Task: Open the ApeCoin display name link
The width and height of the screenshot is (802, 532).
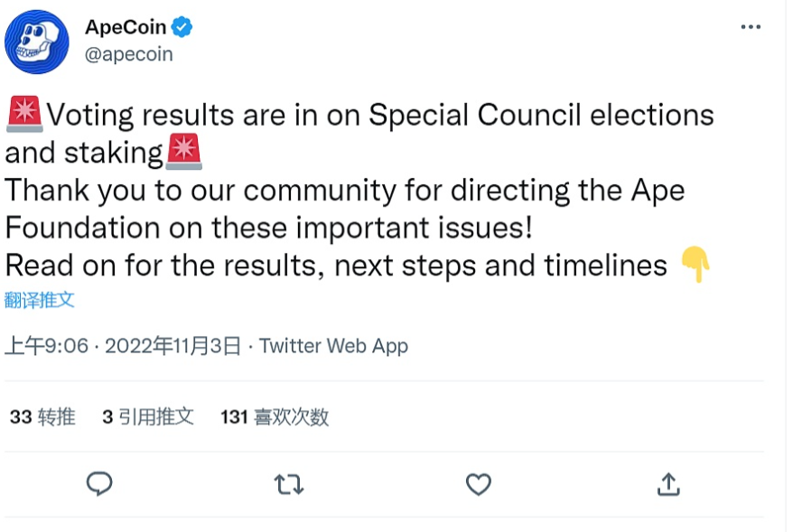Action: pos(126,27)
